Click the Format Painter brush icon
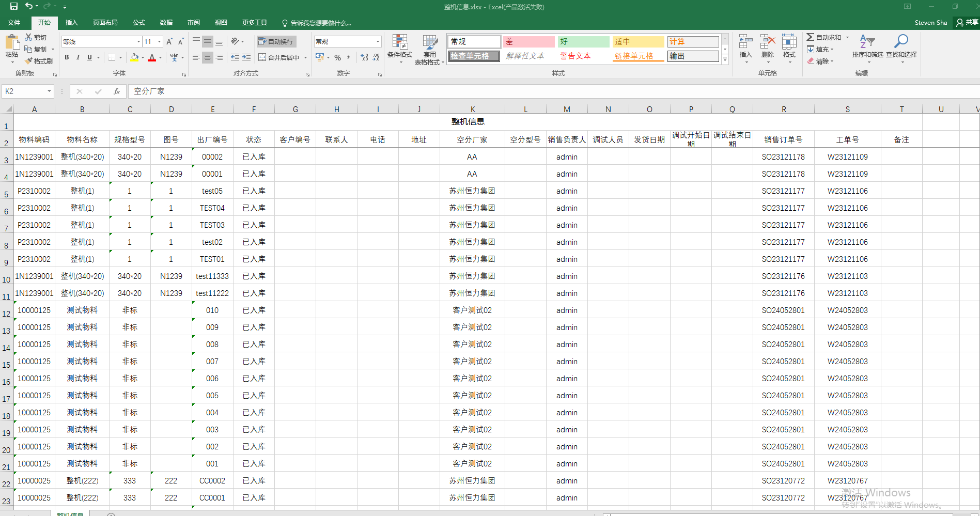Screen dimensions: 980x516 (x=28, y=61)
